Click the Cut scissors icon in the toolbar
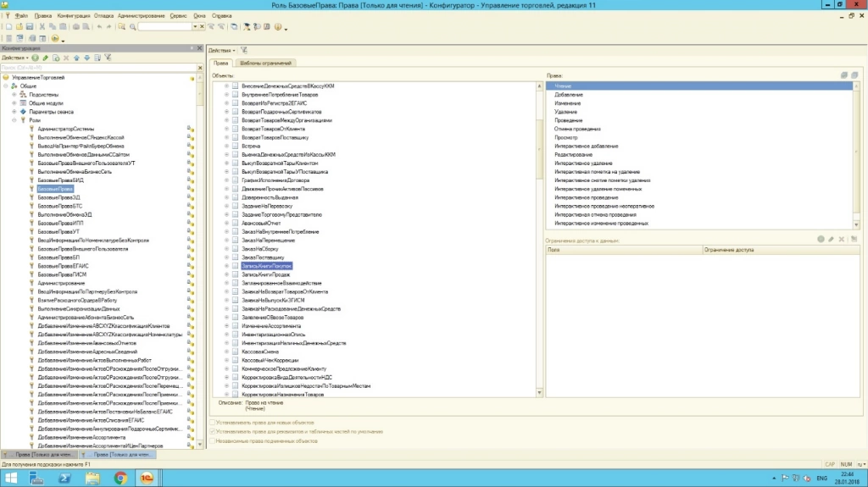The width and height of the screenshot is (868, 487). pyautogui.click(x=42, y=27)
